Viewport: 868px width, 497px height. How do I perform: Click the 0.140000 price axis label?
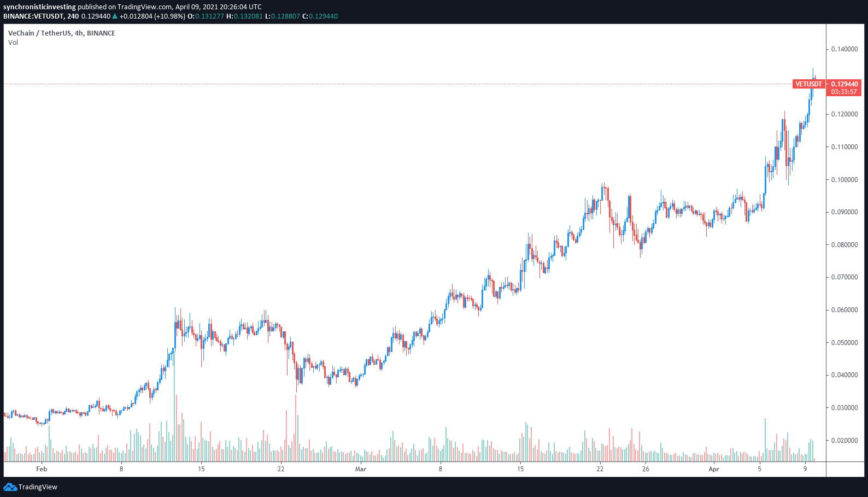click(844, 49)
